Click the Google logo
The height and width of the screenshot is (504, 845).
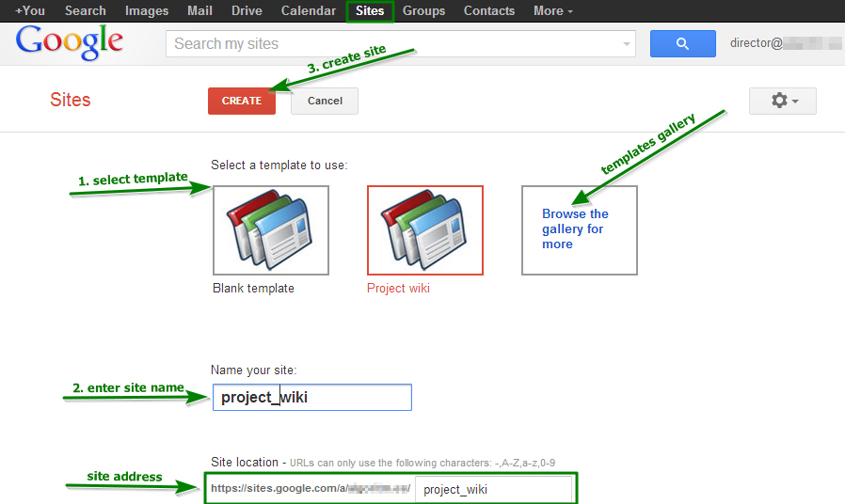point(69,42)
